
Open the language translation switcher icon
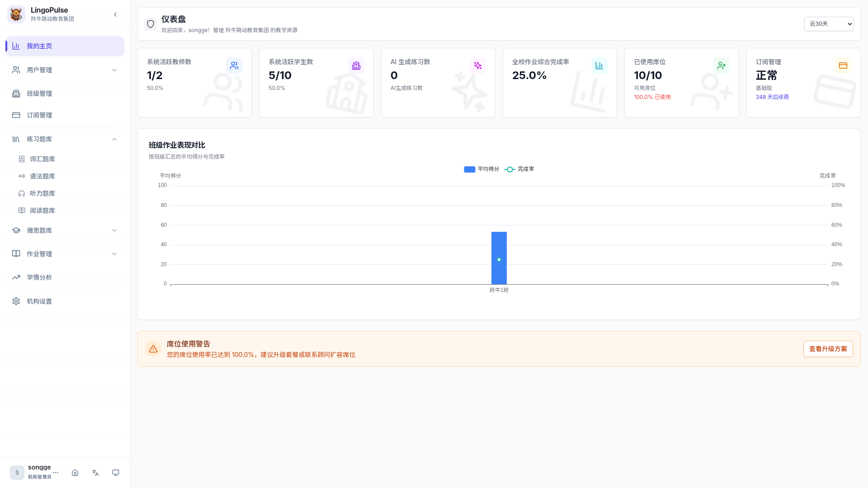tap(95, 473)
